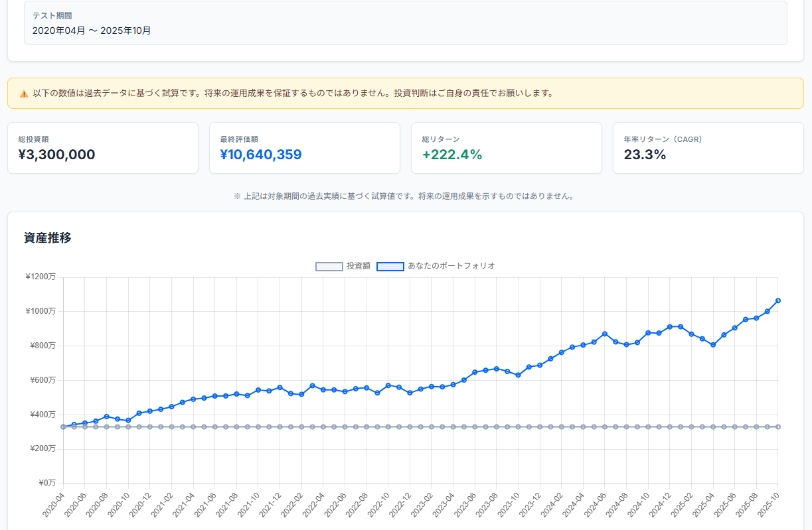Click the first 2020-04 data point
Image resolution: width=812 pixels, height=530 pixels.
click(x=64, y=425)
